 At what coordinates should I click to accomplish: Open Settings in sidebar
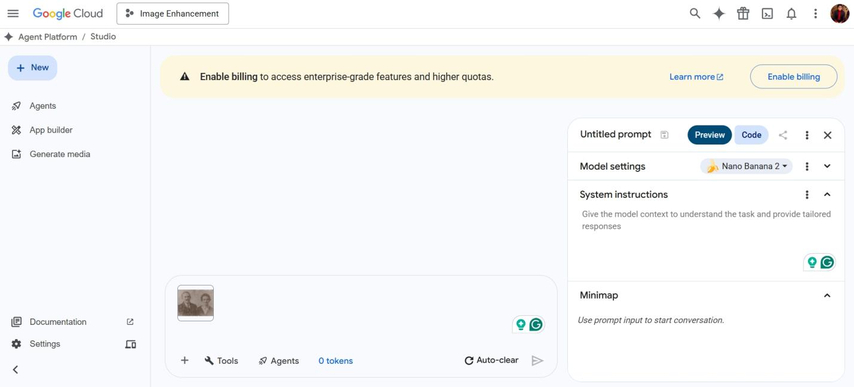45,344
